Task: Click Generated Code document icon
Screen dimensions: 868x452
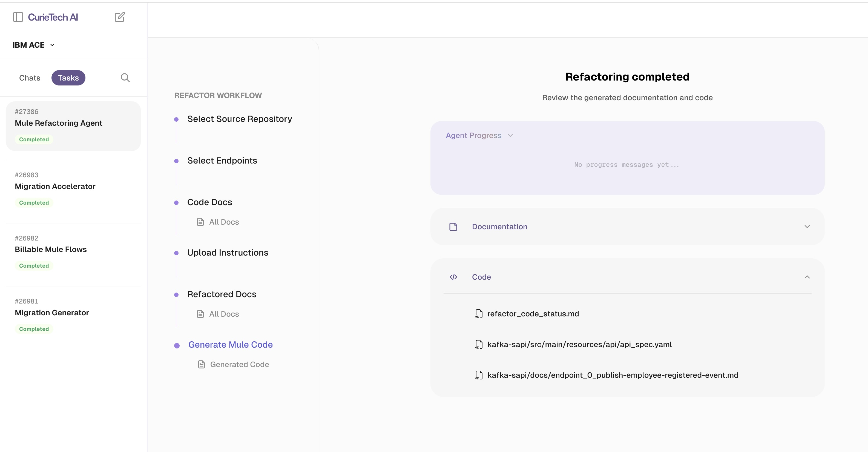Action: click(202, 364)
